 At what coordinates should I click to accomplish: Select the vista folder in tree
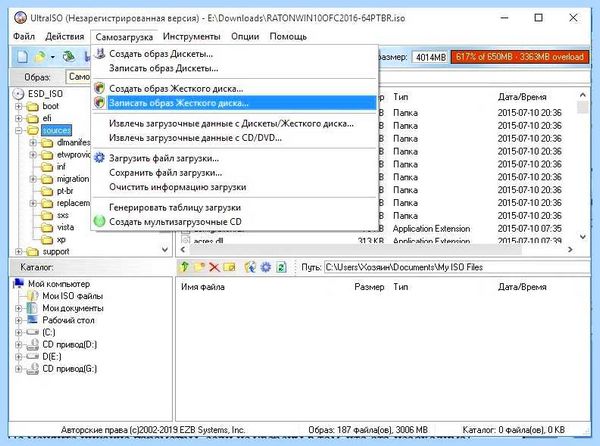(65, 227)
